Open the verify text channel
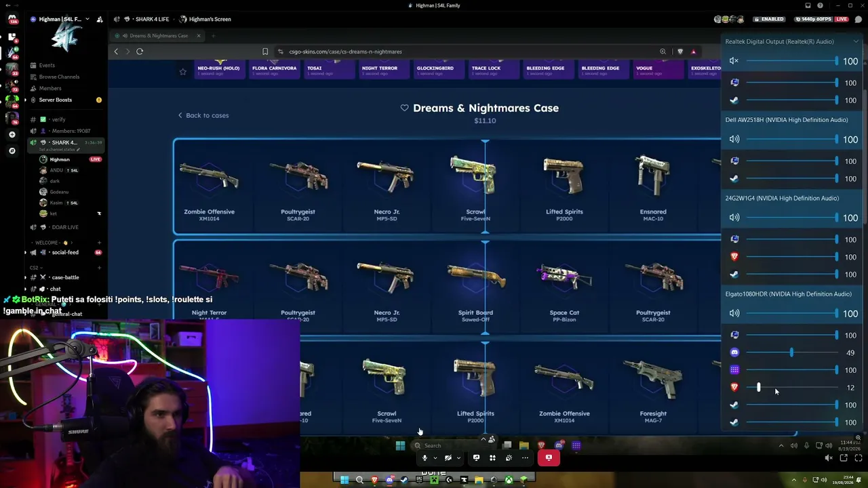 pos(58,119)
